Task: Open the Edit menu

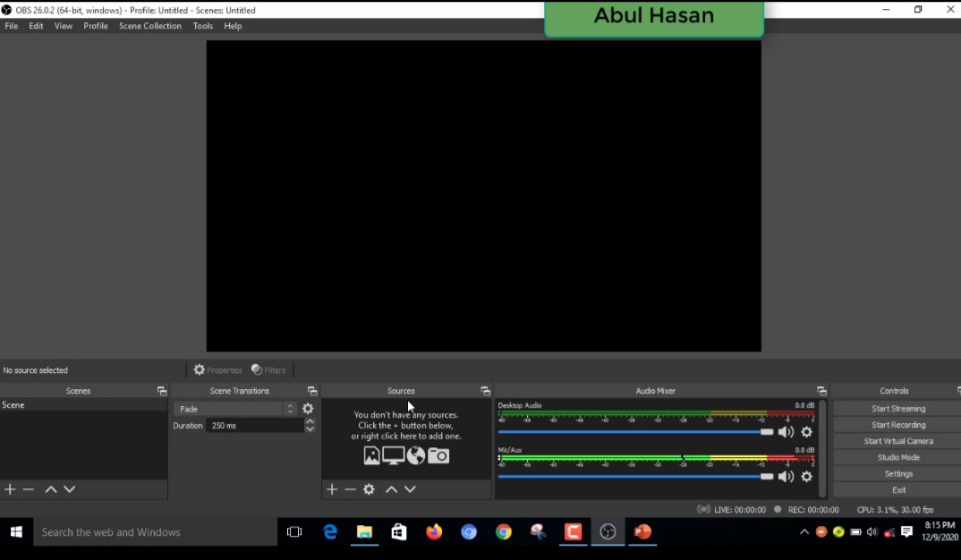Action: [x=36, y=26]
